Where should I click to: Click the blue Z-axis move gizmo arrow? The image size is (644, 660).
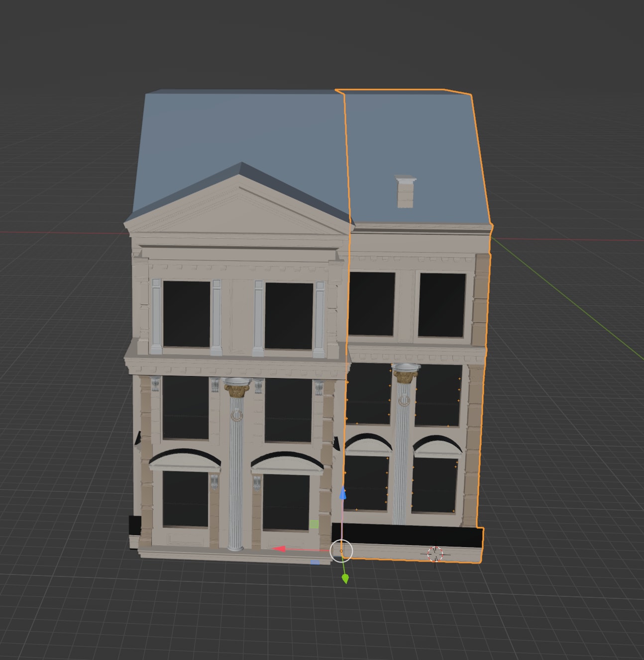[342, 493]
